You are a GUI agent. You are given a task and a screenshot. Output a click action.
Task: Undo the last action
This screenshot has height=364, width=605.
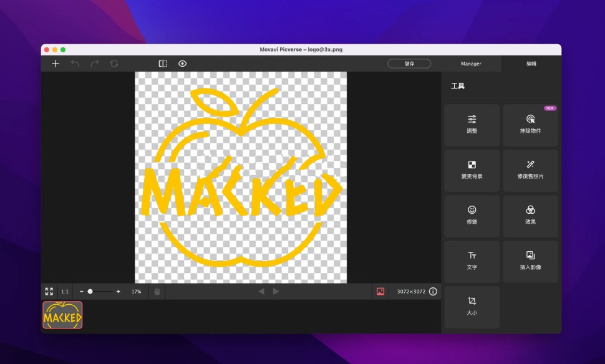point(75,64)
